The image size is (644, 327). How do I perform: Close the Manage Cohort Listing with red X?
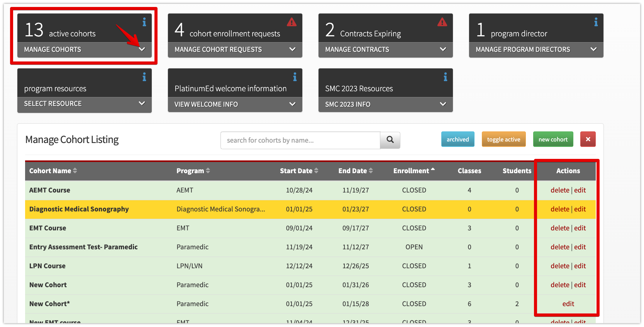588,140
